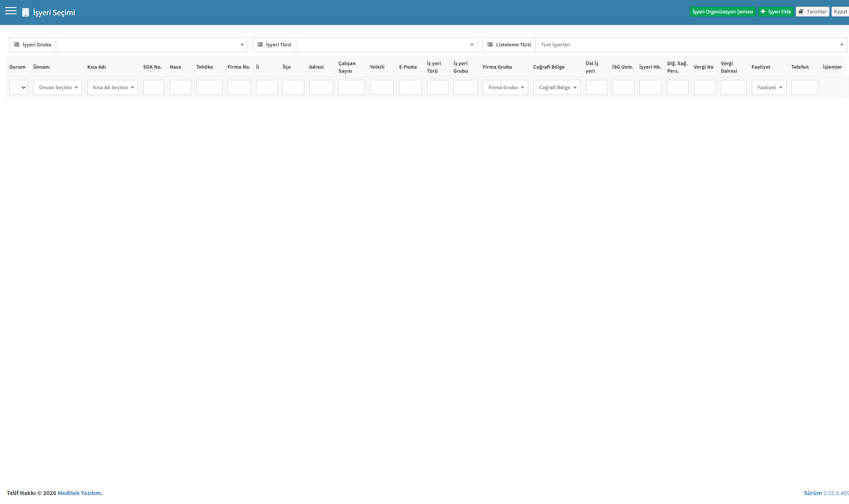Click the Nace filter field
Screen dimensions: 849x504
pos(180,87)
